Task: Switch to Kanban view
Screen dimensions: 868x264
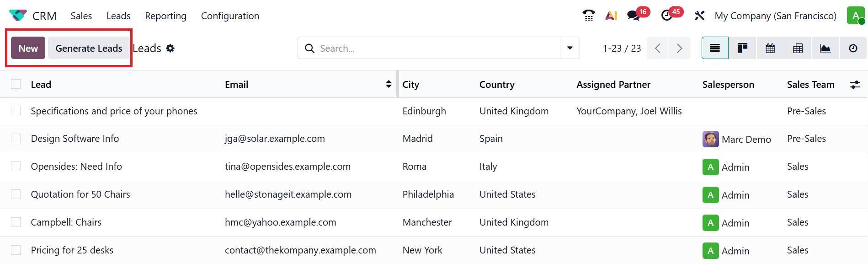Action: pyautogui.click(x=743, y=48)
